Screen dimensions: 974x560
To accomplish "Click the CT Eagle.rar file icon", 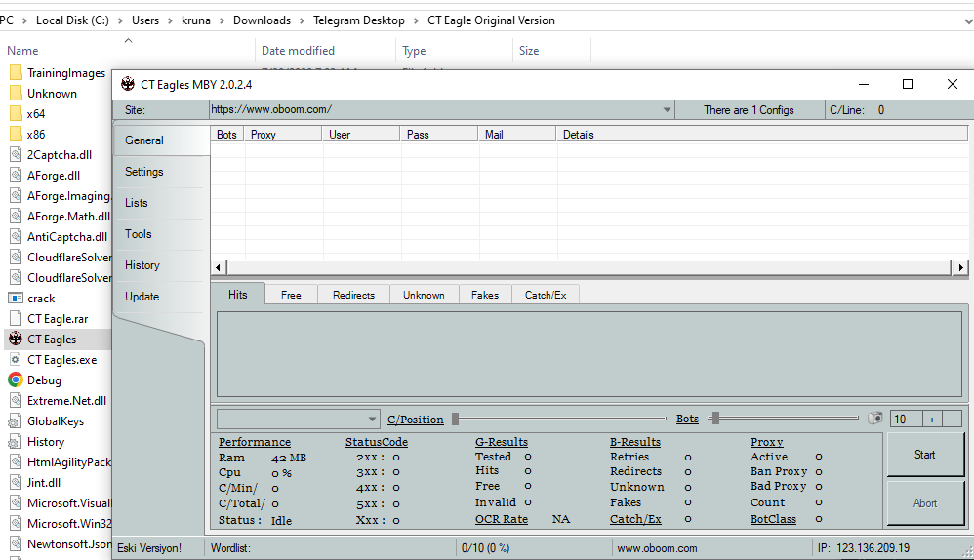I will (16, 319).
